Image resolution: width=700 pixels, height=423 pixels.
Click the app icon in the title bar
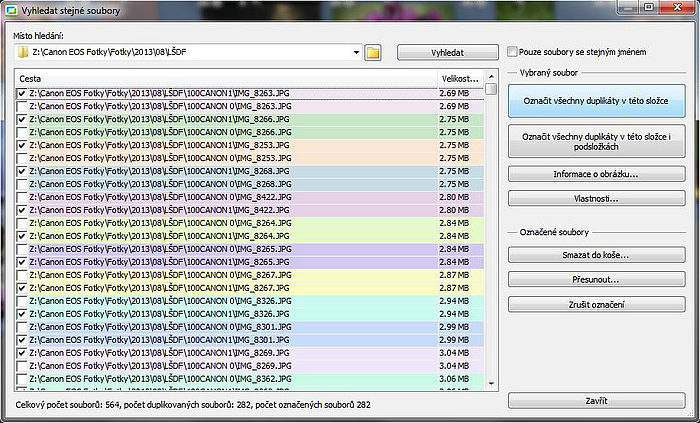[x=12, y=8]
